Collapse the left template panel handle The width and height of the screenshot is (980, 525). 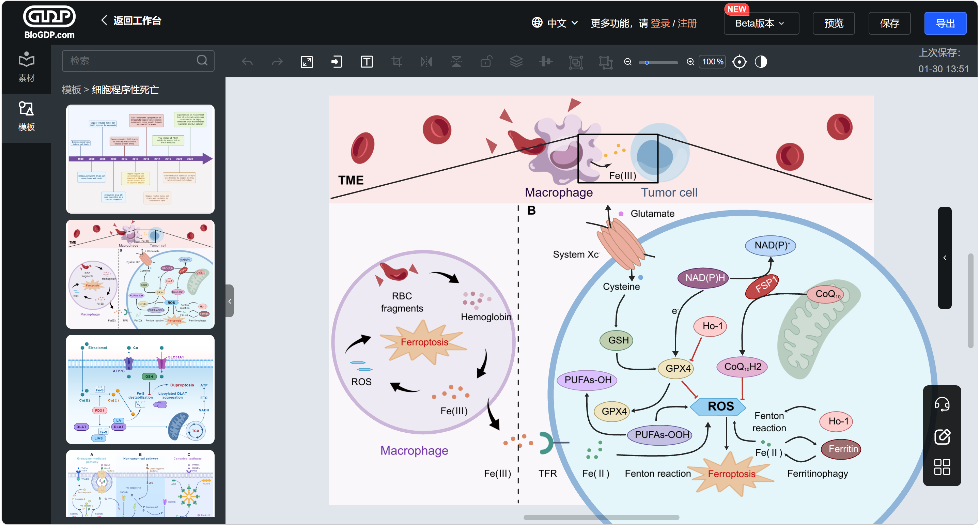229,301
